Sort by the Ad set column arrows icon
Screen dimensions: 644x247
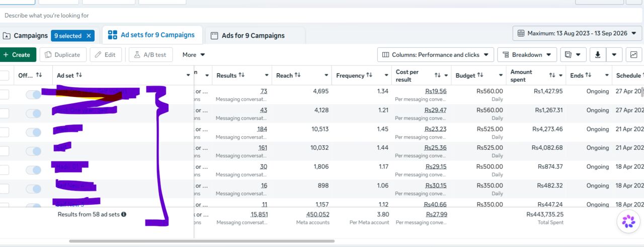coord(79,75)
